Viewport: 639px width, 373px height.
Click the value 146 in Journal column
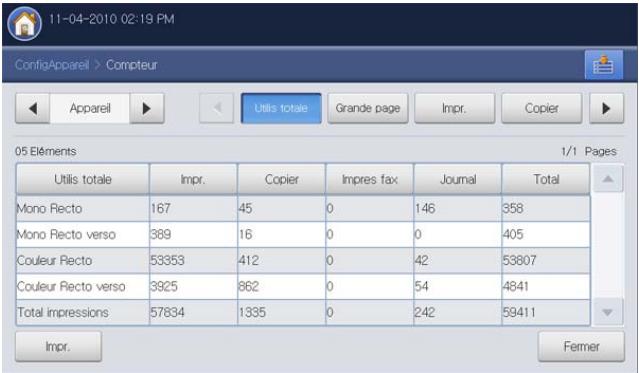pos(425,209)
